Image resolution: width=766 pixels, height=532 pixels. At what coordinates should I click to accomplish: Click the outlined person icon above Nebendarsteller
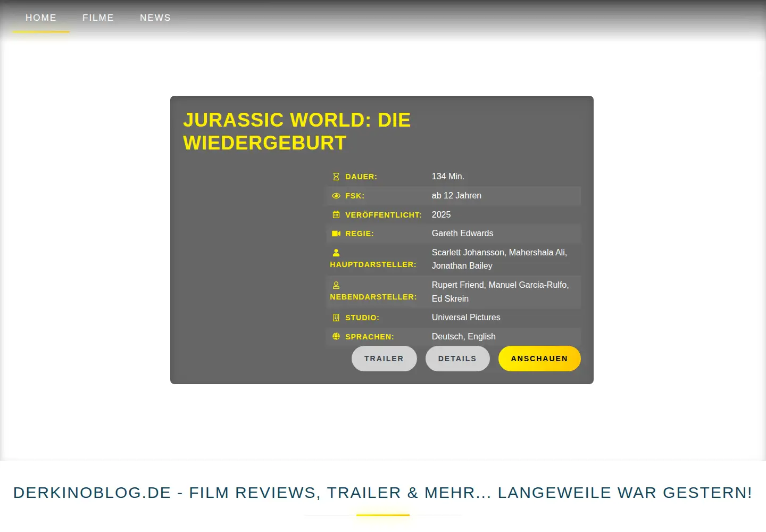(x=336, y=285)
